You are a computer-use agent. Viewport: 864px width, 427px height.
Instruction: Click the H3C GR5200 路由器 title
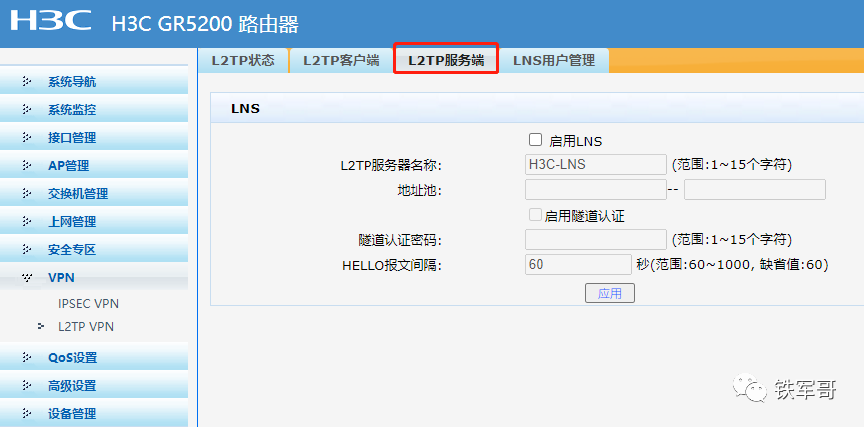click(x=205, y=24)
